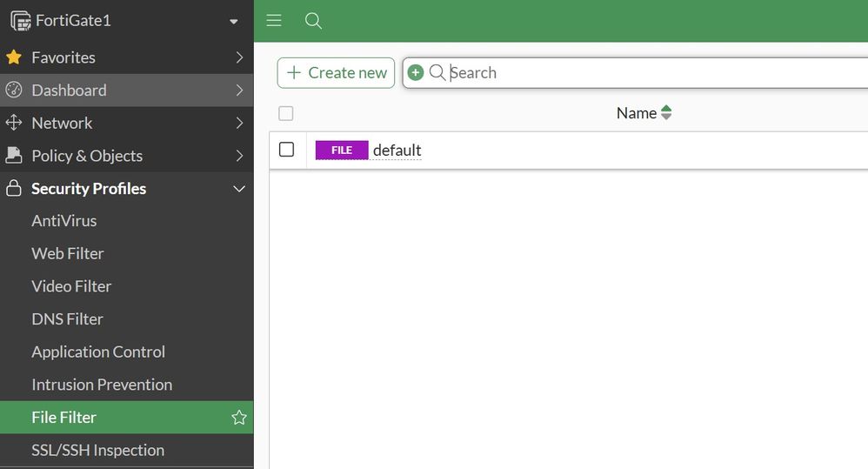Click the Network arrows icon
Image resolution: width=868 pixels, height=469 pixels.
[13, 123]
